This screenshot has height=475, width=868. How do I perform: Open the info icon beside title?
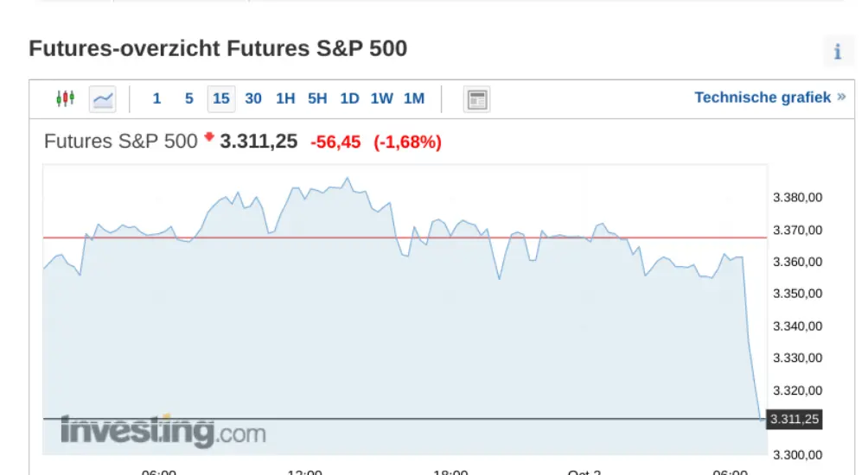[838, 52]
